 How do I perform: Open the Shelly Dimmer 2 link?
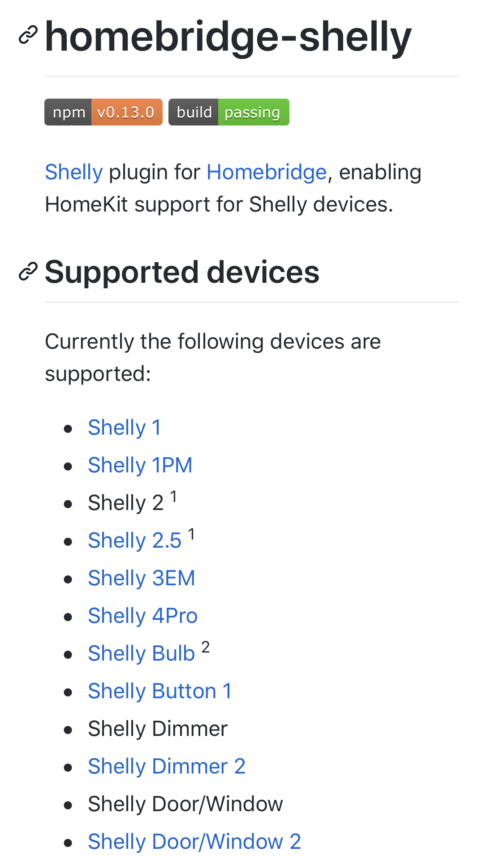pyautogui.click(x=166, y=766)
